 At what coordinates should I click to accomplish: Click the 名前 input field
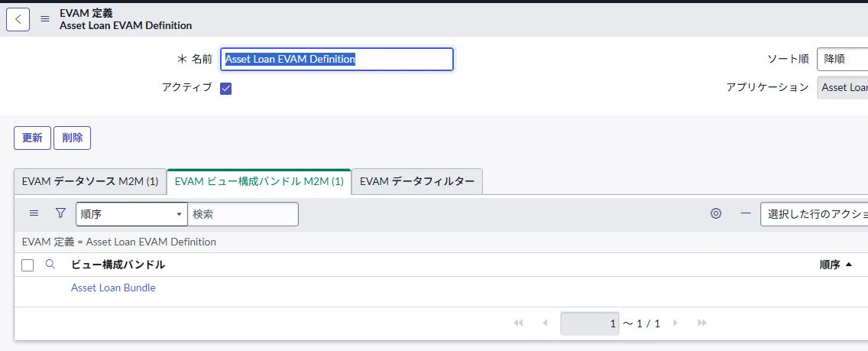click(x=337, y=59)
